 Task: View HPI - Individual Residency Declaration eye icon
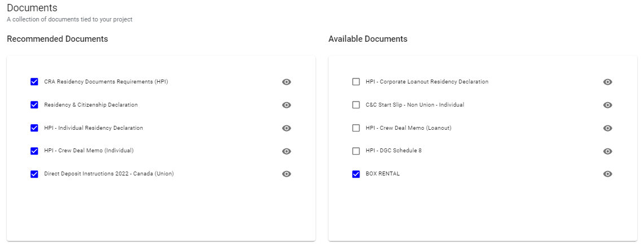287,128
